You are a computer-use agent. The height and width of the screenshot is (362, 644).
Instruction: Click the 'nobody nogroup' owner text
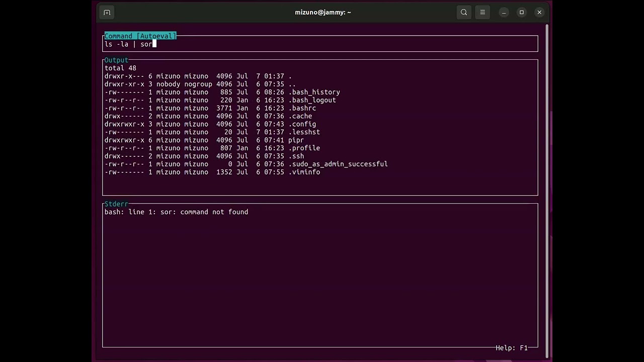[x=184, y=84]
